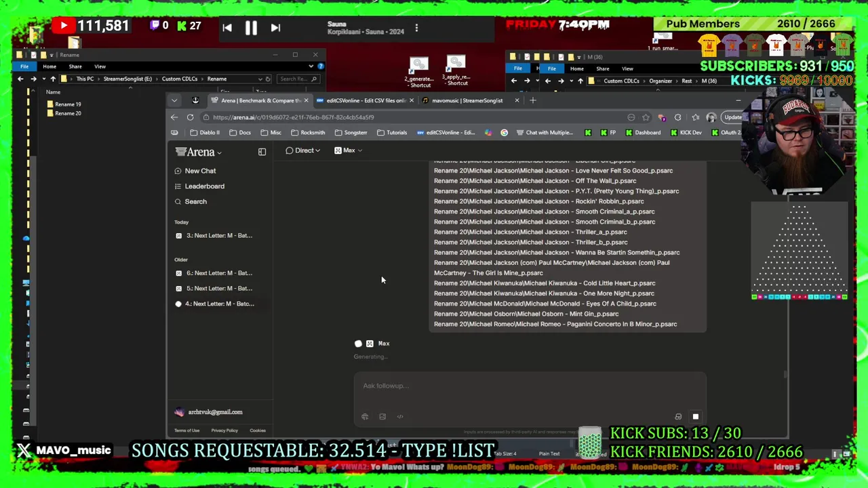Open Terms of Use link
This screenshot has height=488, width=868.
186,430
